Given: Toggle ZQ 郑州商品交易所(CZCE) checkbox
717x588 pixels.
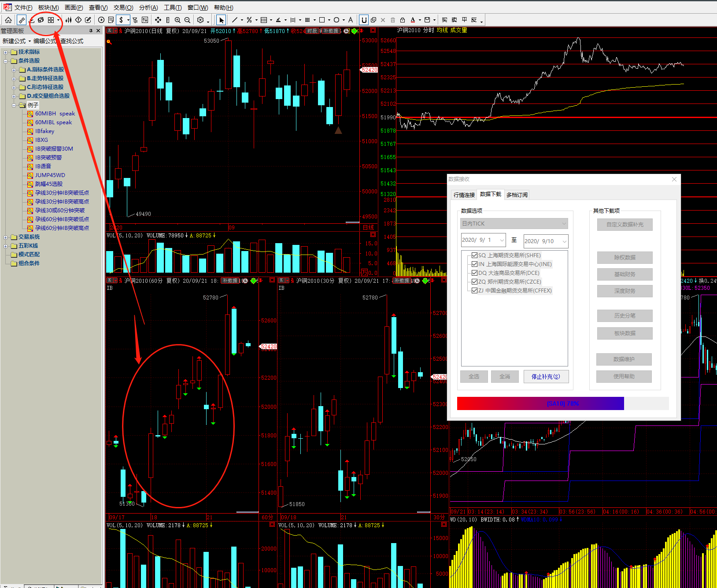Looking at the screenshot, I should pos(474,282).
